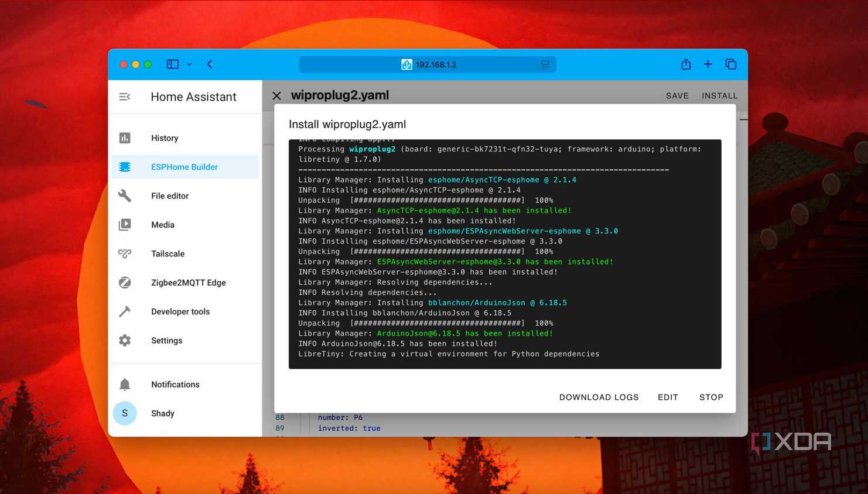The width and height of the screenshot is (868, 494).
Task: Click 'AsyncTCP-esphome@2.1.4 has been installed!' green text
Action: coord(474,211)
